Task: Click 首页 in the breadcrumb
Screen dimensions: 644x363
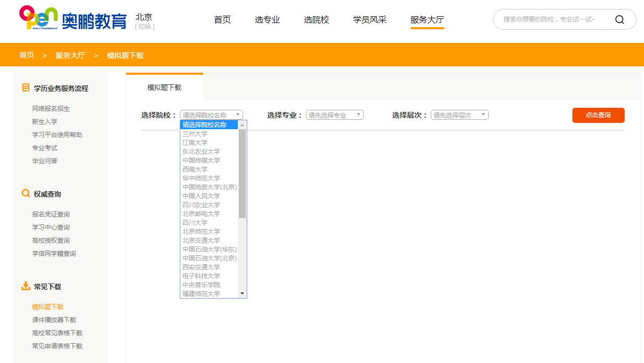Action: click(26, 54)
